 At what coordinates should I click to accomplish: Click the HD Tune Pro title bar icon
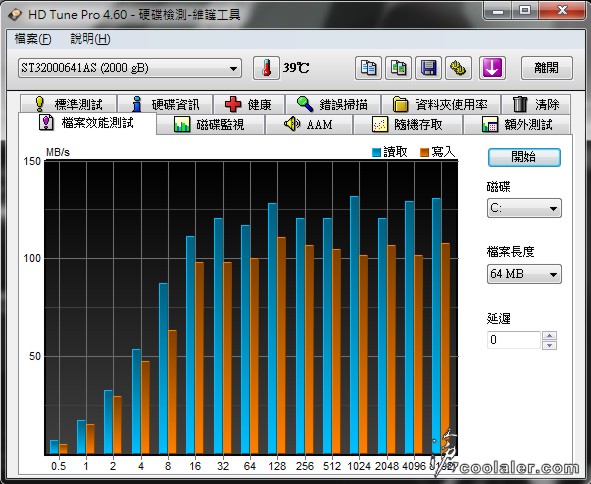[x=15, y=15]
